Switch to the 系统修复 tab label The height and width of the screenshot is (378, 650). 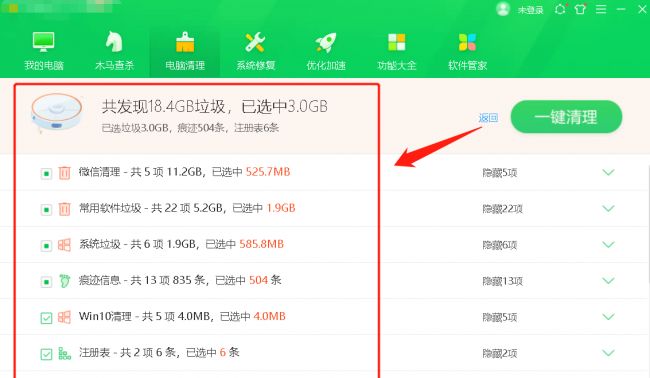[255, 65]
